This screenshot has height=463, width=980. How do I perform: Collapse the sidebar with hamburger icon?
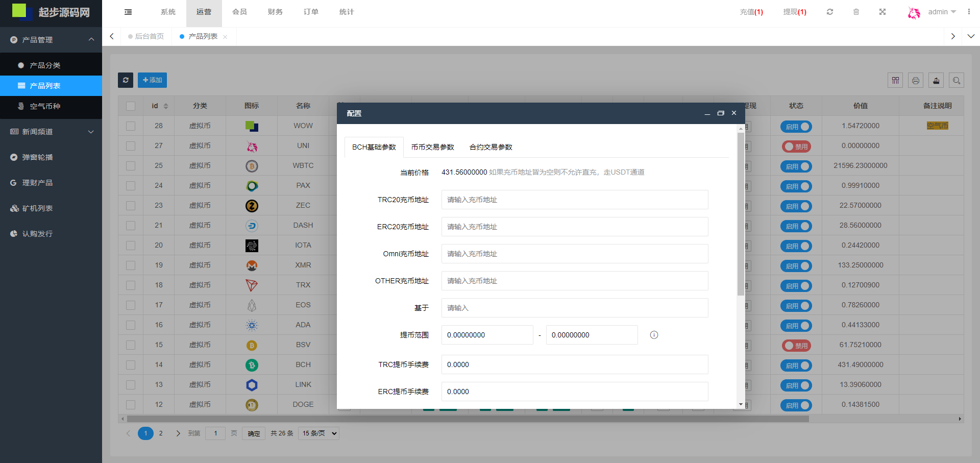(x=128, y=12)
